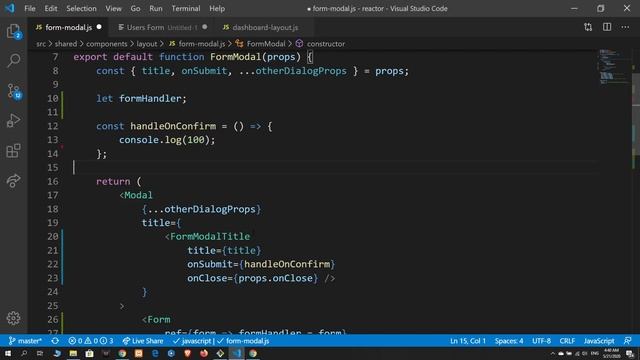Change line ending via CRLF
This screenshot has height=360, width=640.
click(x=567, y=341)
